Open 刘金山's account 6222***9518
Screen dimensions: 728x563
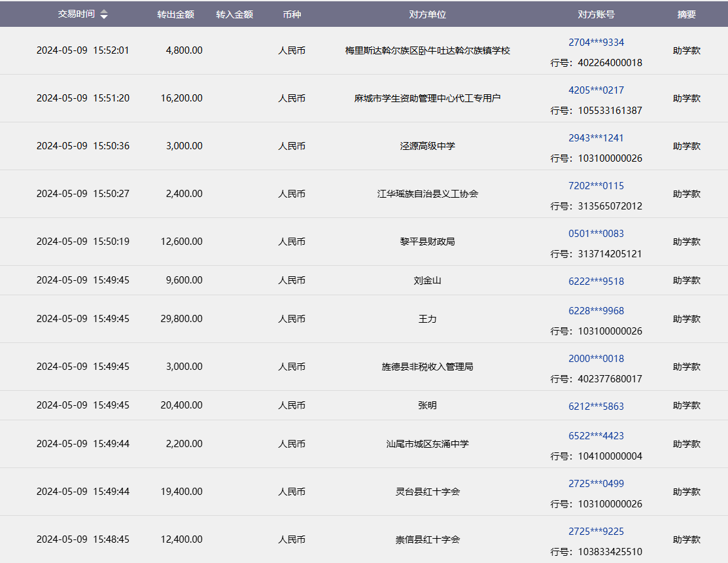pyautogui.click(x=596, y=281)
